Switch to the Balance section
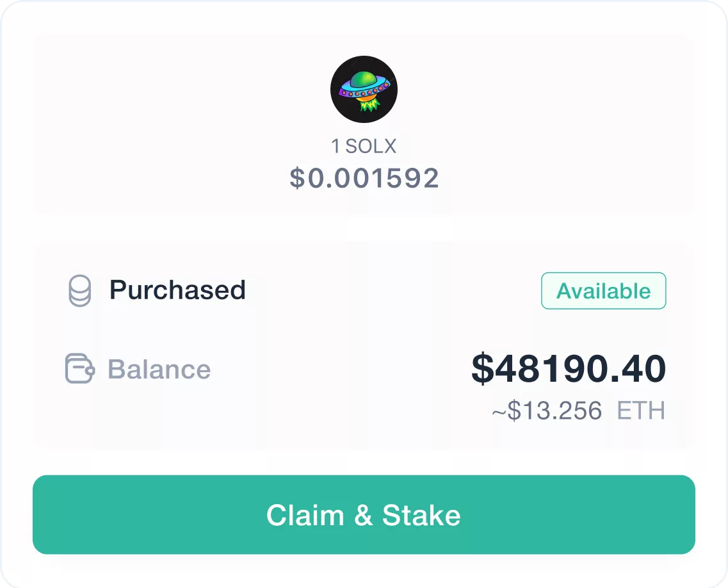The width and height of the screenshot is (728, 588). click(159, 370)
